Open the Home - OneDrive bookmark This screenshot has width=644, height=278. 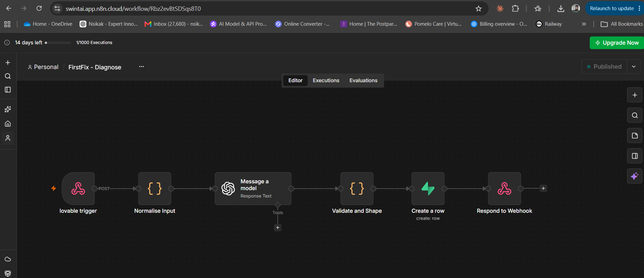coord(48,24)
